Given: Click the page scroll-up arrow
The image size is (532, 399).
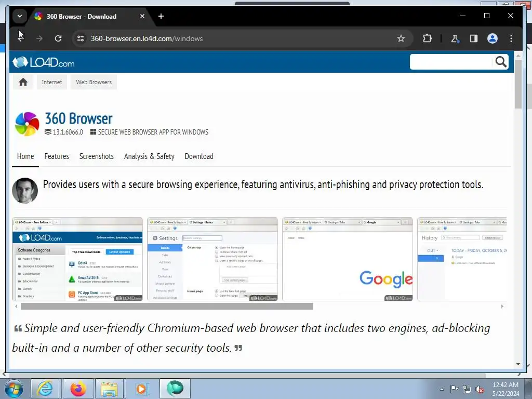Looking at the screenshot, I should coord(518,55).
